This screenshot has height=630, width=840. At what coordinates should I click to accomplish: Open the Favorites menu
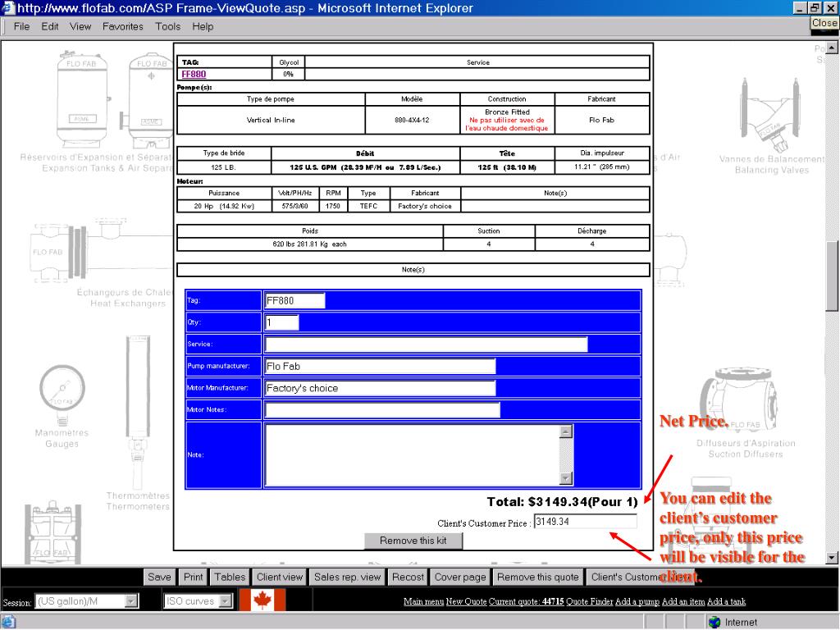coord(123,26)
